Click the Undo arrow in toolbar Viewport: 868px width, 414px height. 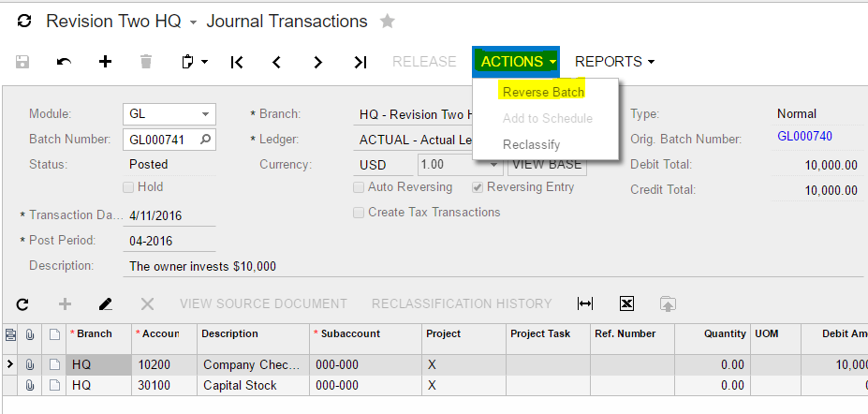[64, 62]
